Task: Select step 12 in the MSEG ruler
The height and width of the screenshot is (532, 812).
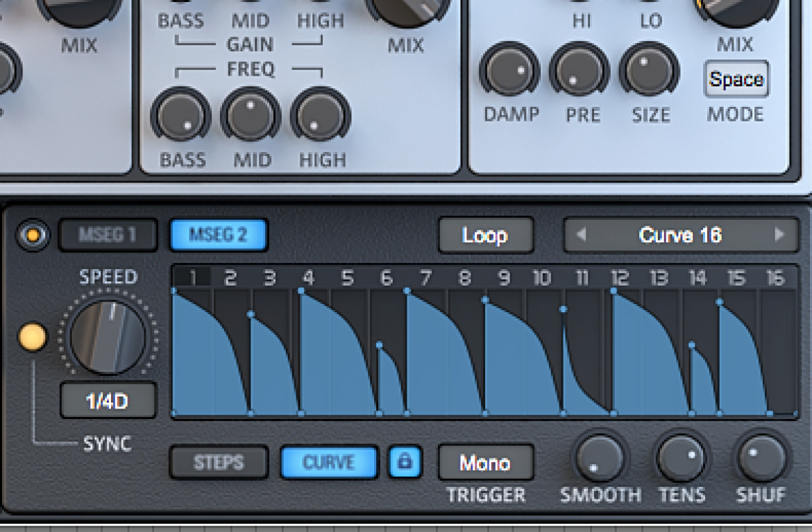Action: pyautogui.click(x=620, y=278)
